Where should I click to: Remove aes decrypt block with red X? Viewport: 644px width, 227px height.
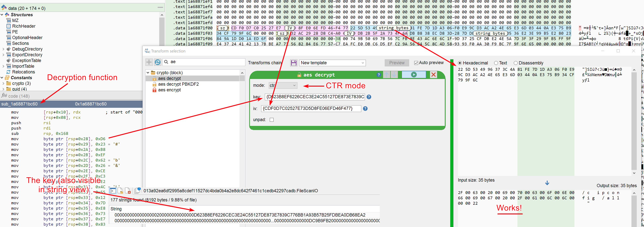433,75
